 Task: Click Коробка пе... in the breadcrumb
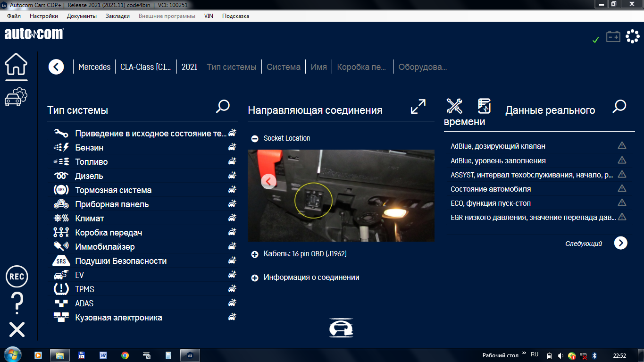[362, 67]
